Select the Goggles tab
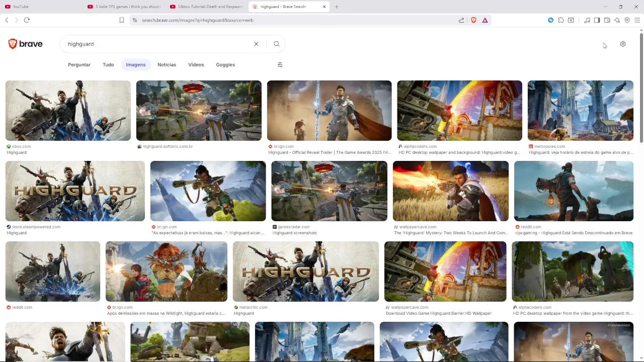644x362 pixels. pos(225,64)
